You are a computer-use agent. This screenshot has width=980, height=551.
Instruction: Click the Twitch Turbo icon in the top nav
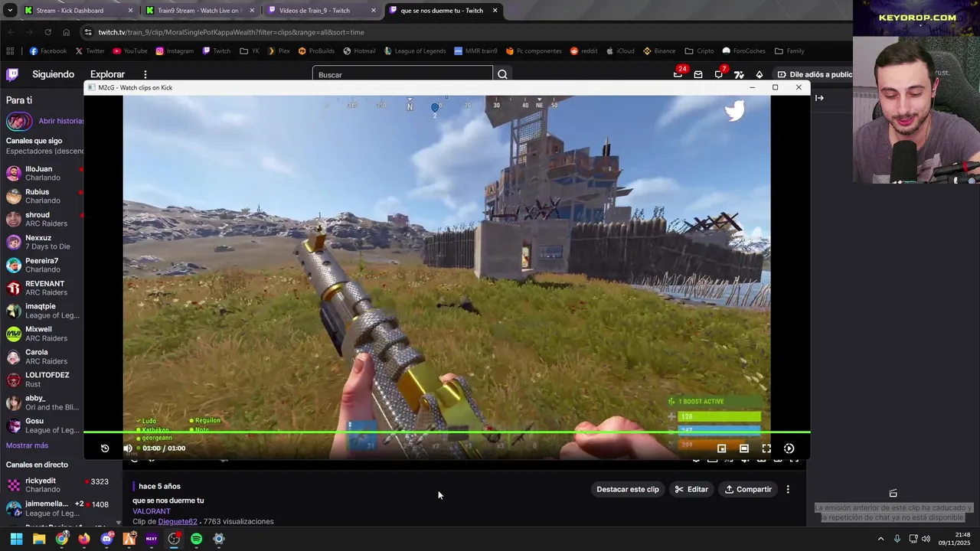coord(739,74)
